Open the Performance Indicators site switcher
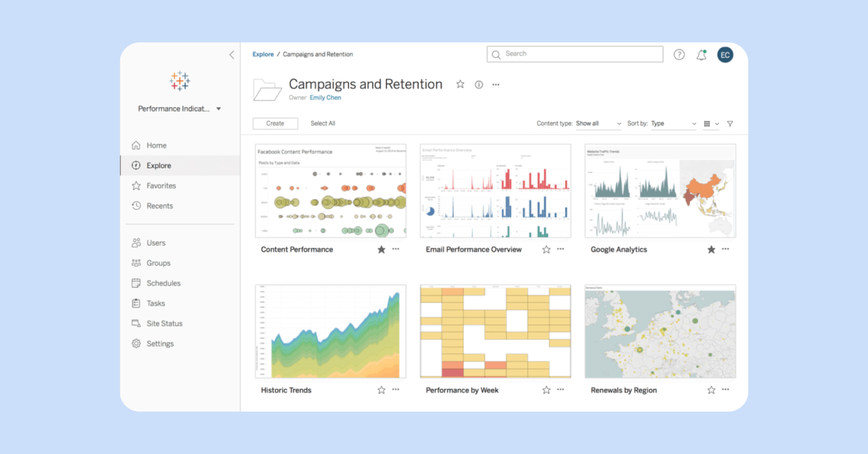Image resolution: width=868 pixels, height=454 pixels. pos(180,109)
